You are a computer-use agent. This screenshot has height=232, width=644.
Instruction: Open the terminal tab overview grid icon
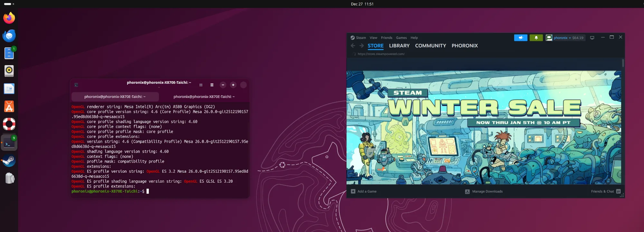point(201,85)
